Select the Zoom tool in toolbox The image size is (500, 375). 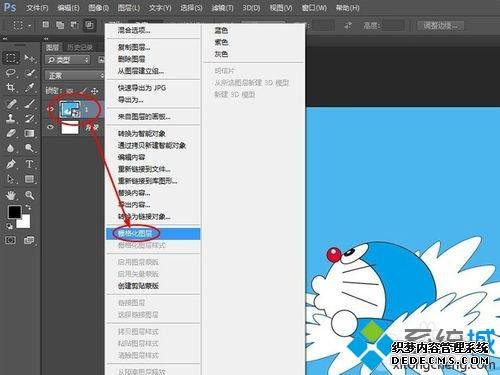coord(29,195)
